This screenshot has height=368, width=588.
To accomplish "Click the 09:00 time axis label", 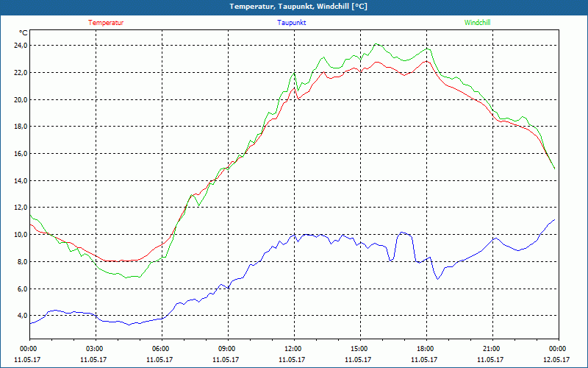I will tap(228, 349).
